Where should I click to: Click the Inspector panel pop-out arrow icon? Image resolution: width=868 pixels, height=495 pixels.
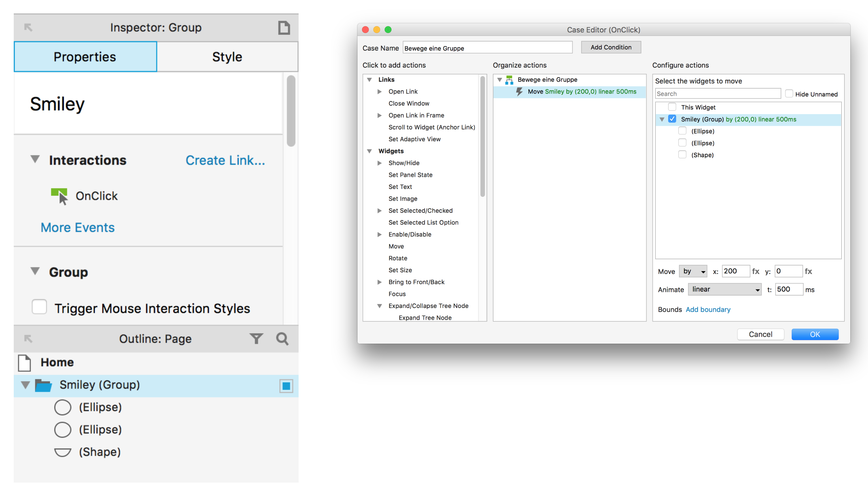[x=28, y=27]
